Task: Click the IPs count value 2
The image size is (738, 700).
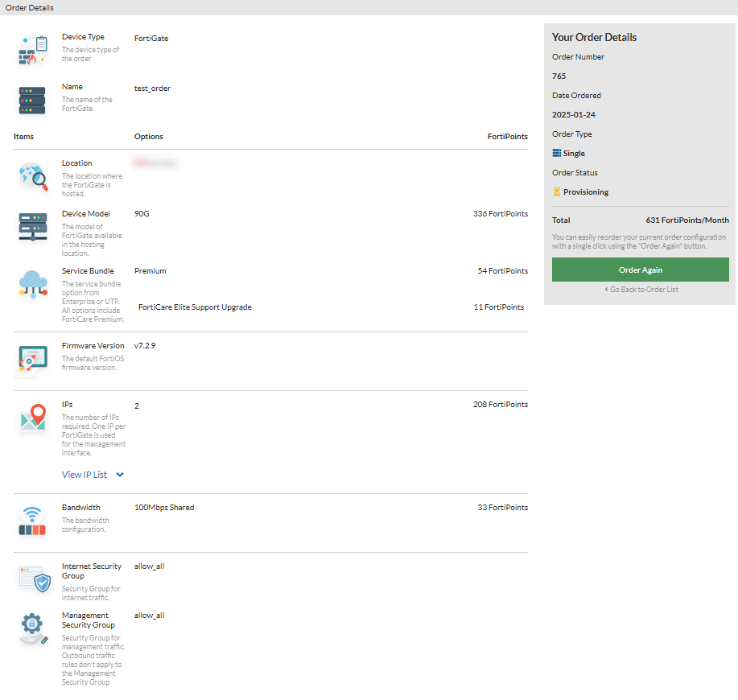Action: tap(137, 406)
